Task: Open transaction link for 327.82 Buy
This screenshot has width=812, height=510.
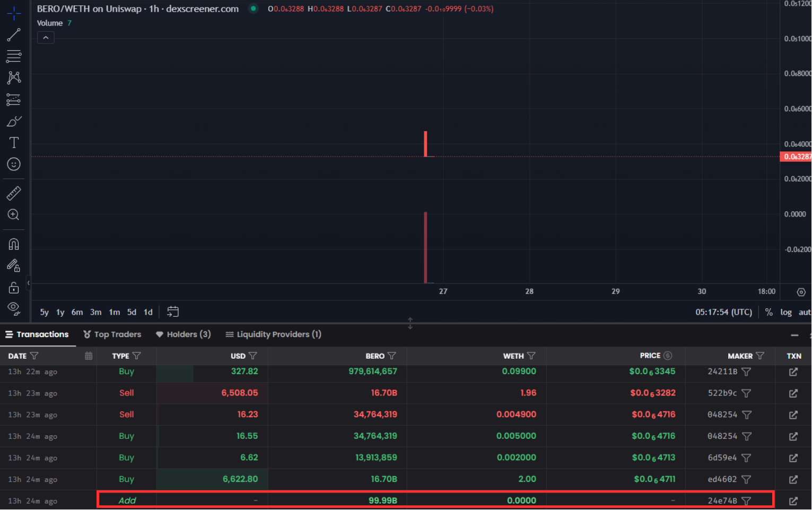Action: [793, 372]
